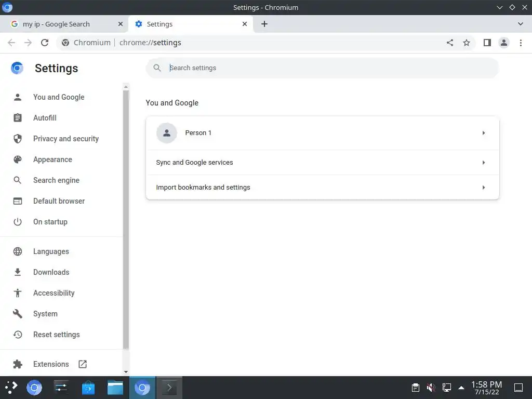Open Import bookmarks and settings
This screenshot has width=532, height=399.
[x=322, y=187]
